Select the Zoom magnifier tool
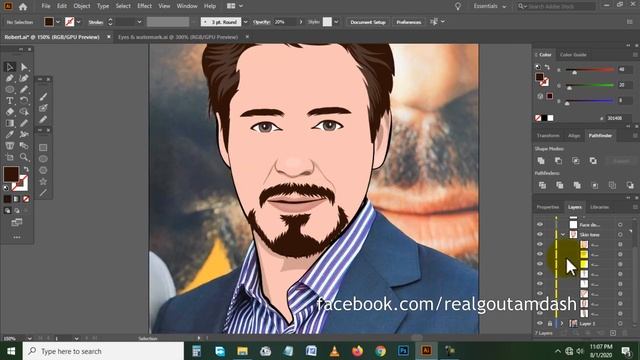Image resolution: width=640 pixels, height=360 pixels. 24,157
